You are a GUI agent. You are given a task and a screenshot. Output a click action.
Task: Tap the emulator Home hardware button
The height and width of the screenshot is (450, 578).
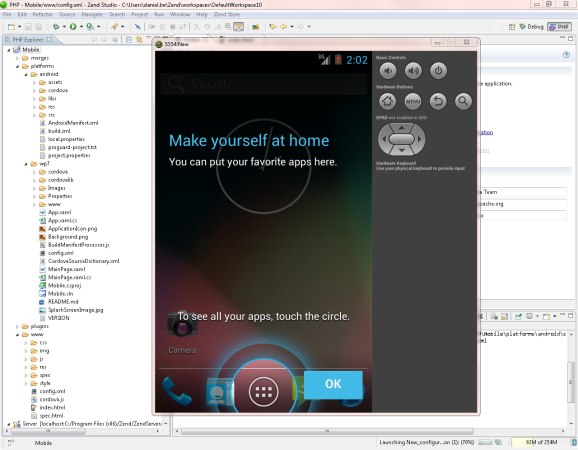[387, 101]
